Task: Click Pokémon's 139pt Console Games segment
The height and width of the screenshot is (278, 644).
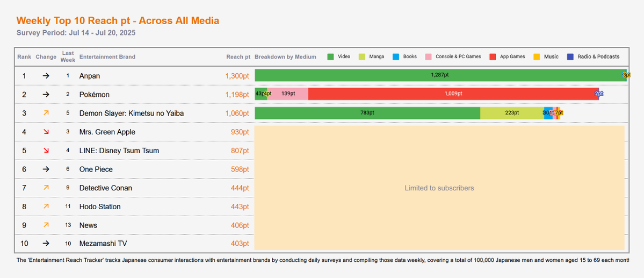Action: [288, 94]
